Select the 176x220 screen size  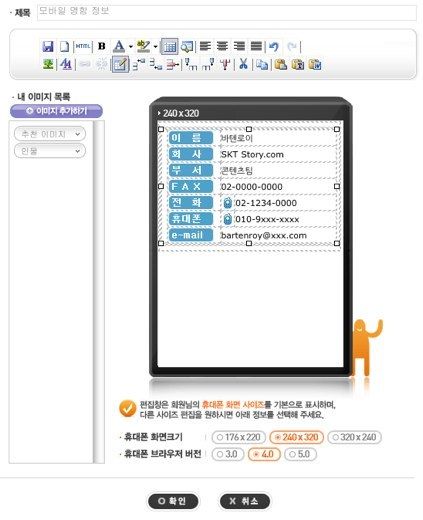pos(239,437)
